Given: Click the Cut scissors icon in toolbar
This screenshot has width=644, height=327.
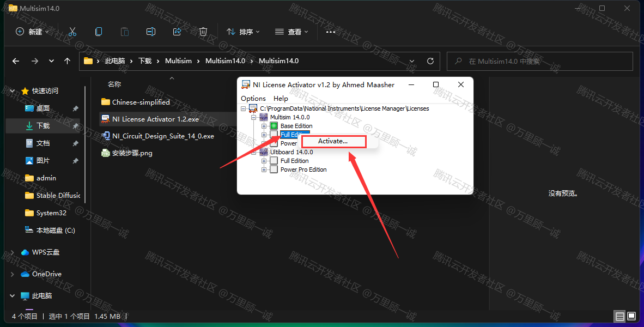Looking at the screenshot, I should click(x=72, y=32).
